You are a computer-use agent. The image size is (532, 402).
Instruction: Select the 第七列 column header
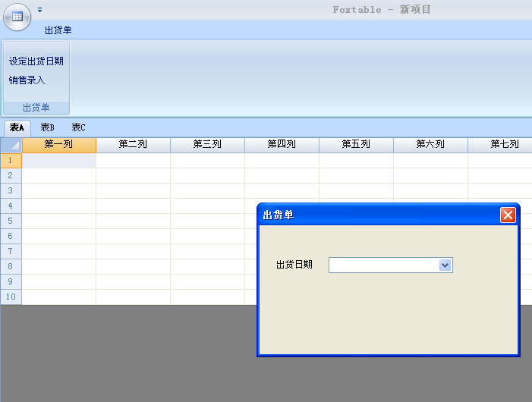500,145
